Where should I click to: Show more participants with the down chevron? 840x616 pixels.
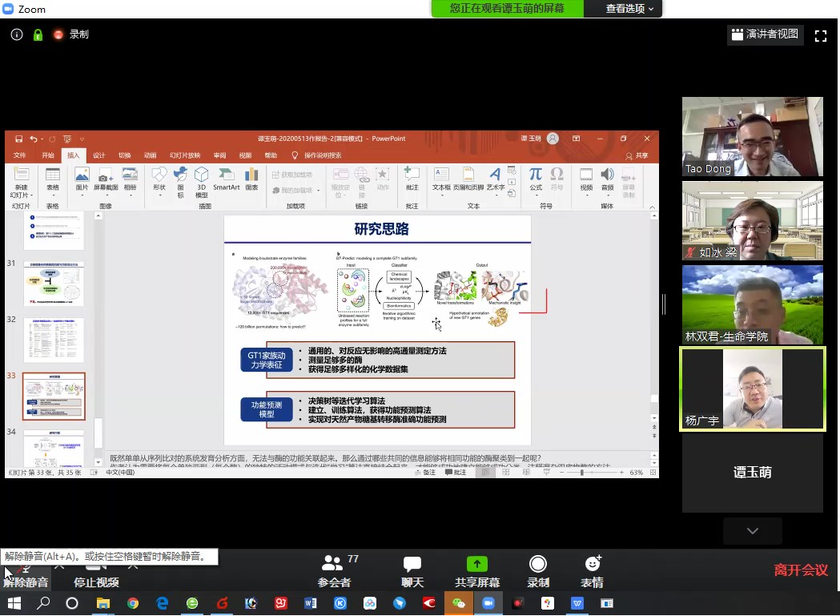pos(752,530)
